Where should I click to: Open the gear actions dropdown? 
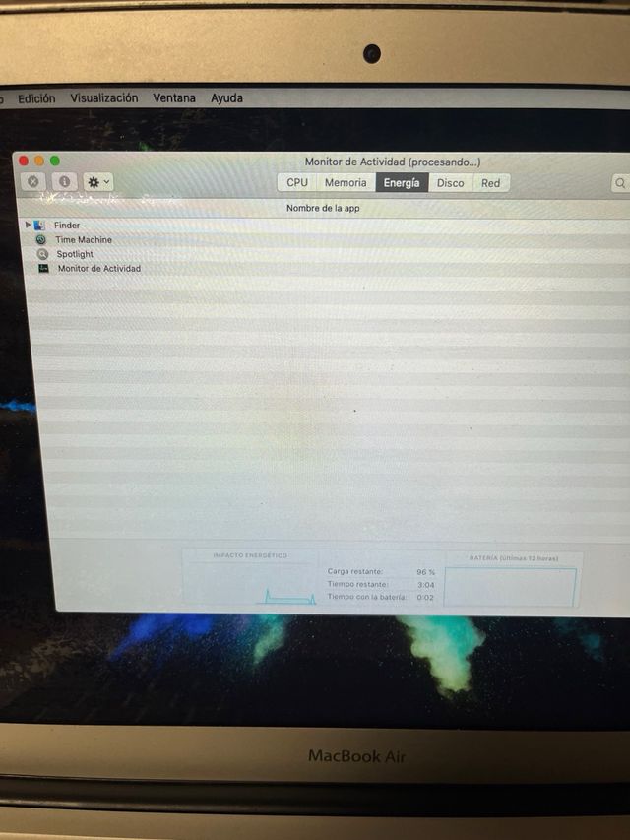click(97, 183)
